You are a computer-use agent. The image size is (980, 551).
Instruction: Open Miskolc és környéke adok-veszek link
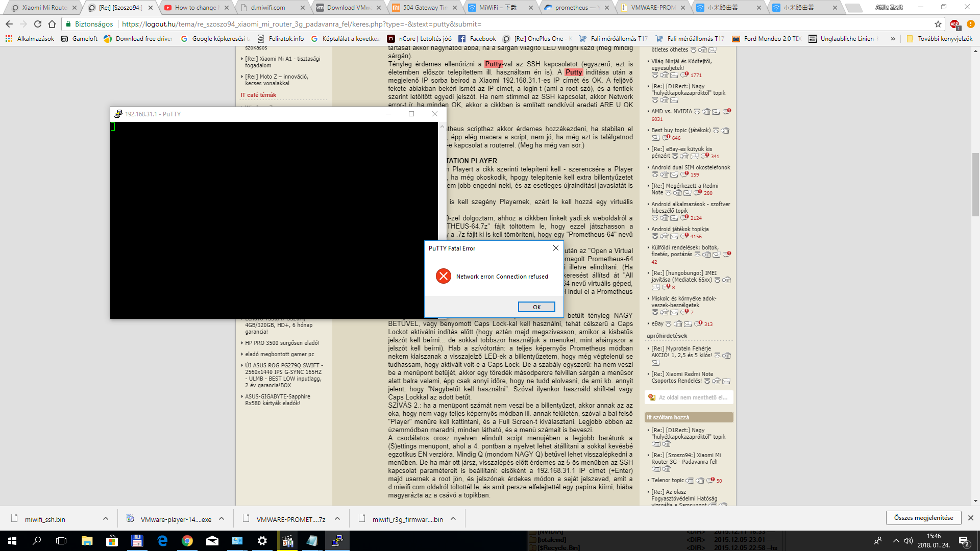(683, 302)
